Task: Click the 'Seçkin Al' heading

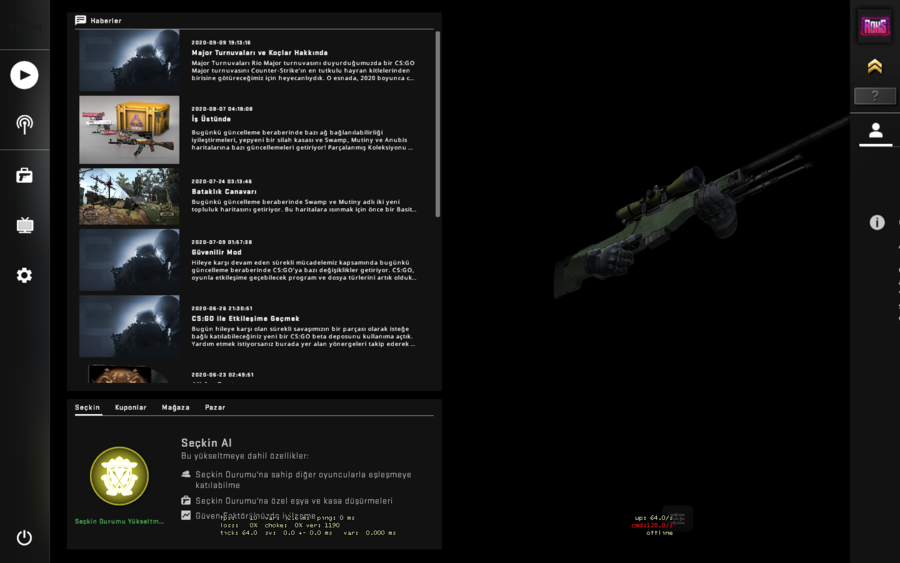Action: pos(207,443)
